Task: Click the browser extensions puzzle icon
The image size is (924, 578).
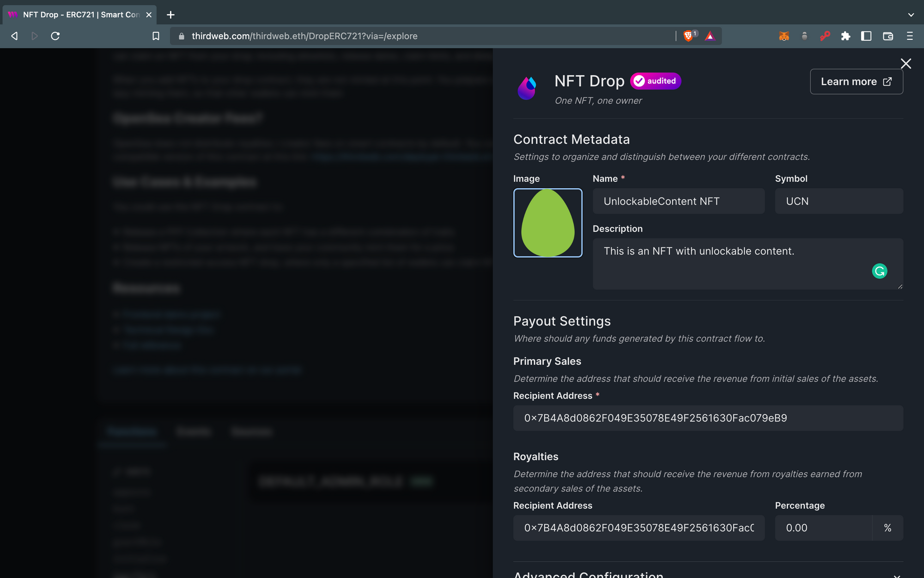Action: tap(845, 36)
